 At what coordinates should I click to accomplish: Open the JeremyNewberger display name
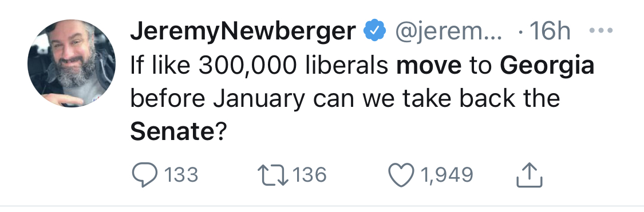tap(243, 31)
